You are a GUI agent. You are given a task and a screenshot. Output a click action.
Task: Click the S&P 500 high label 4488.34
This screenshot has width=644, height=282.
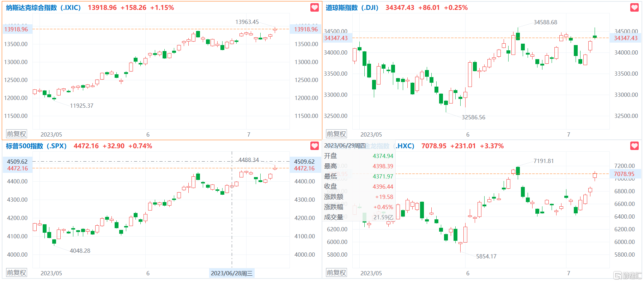pos(249,160)
